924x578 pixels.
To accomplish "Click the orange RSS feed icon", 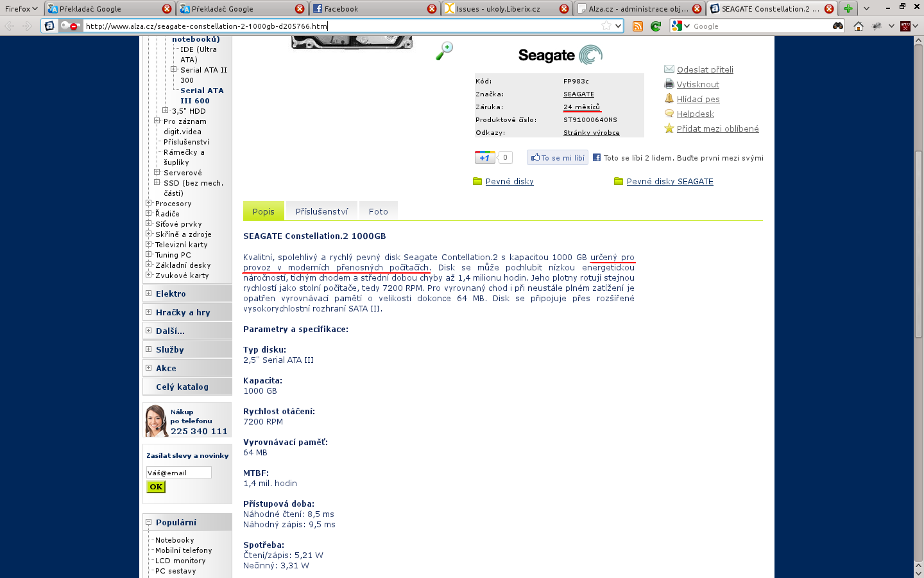I will tap(637, 26).
